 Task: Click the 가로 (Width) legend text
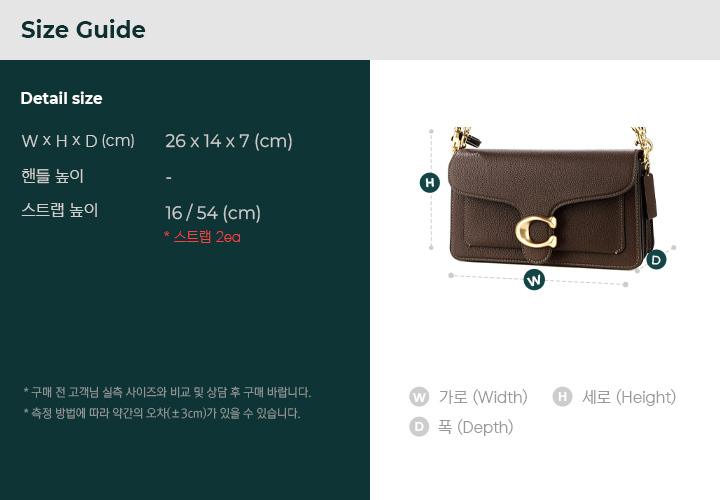[483, 397]
